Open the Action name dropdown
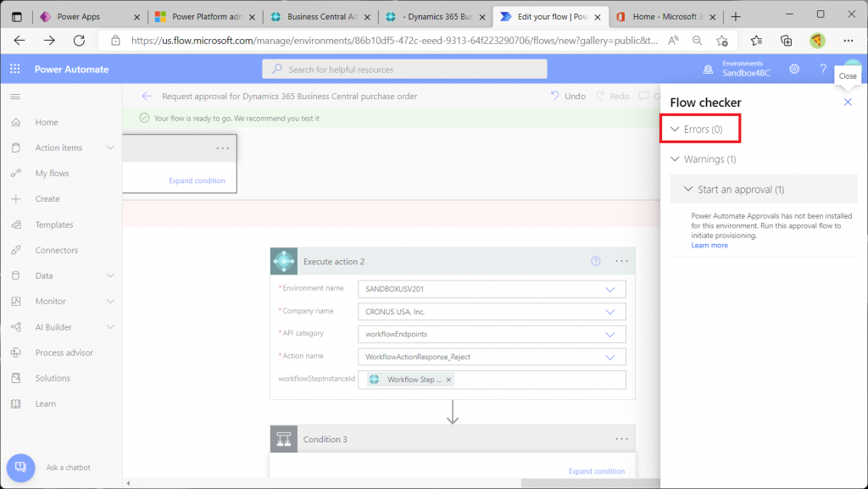This screenshot has height=489, width=868. click(609, 357)
